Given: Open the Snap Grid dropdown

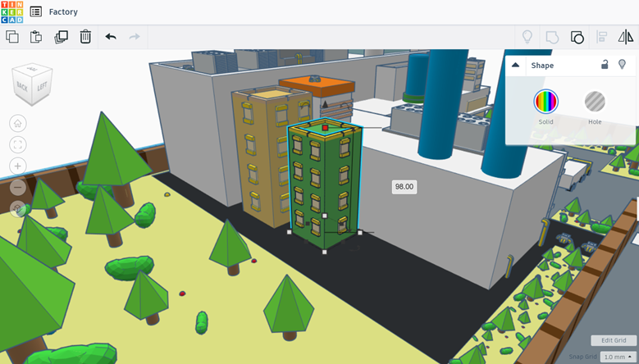Looking at the screenshot, I should pyautogui.click(x=618, y=357).
